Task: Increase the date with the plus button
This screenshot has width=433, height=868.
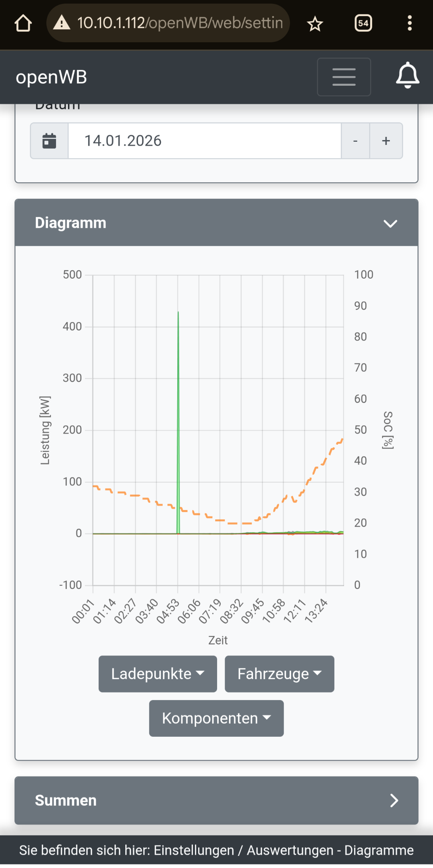Action: pos(386,141)
